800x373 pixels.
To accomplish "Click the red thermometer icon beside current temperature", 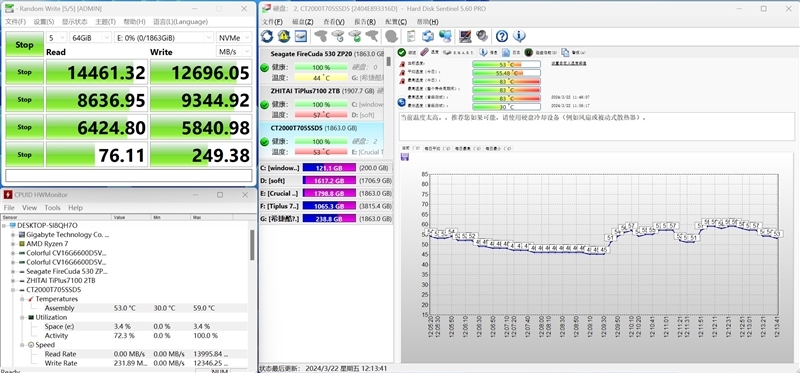I will coord(402,64).
